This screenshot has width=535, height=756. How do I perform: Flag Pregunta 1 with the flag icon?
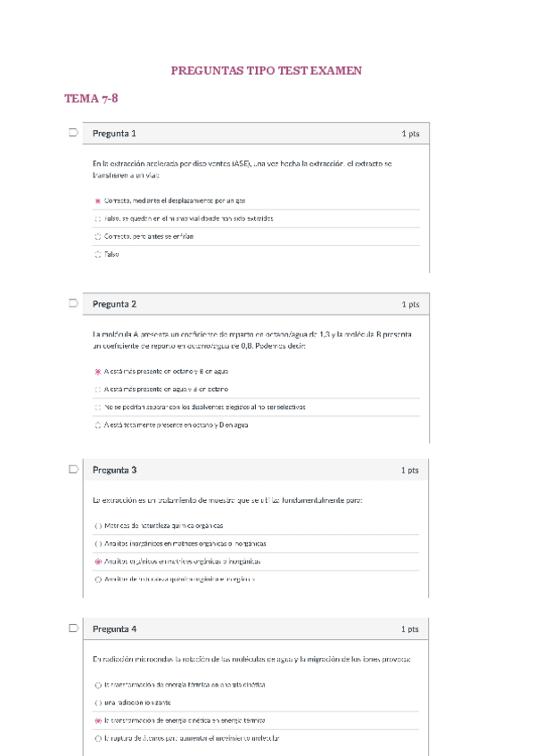point(71,134)
